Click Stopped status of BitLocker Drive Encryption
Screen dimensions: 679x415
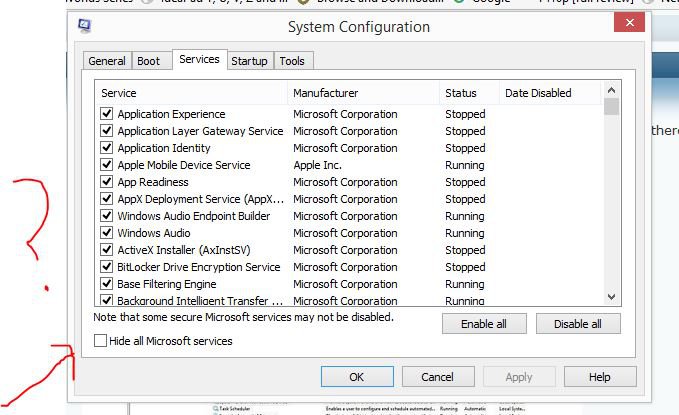[x=465, y=267]
